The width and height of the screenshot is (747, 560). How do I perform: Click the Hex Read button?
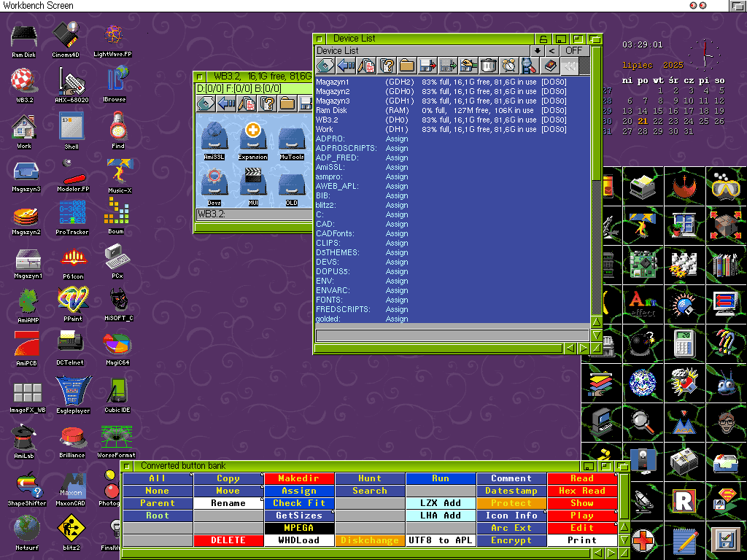pyautogui.click(x=582, y=491)
